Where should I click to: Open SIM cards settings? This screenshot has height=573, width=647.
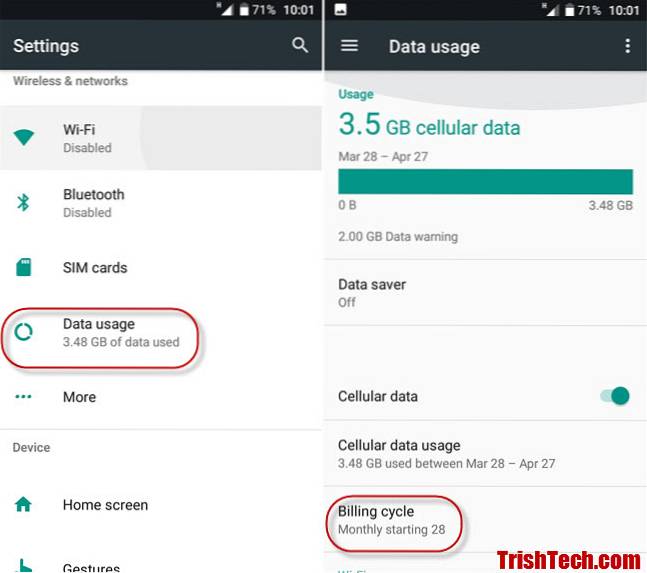[x=161, y=267]
